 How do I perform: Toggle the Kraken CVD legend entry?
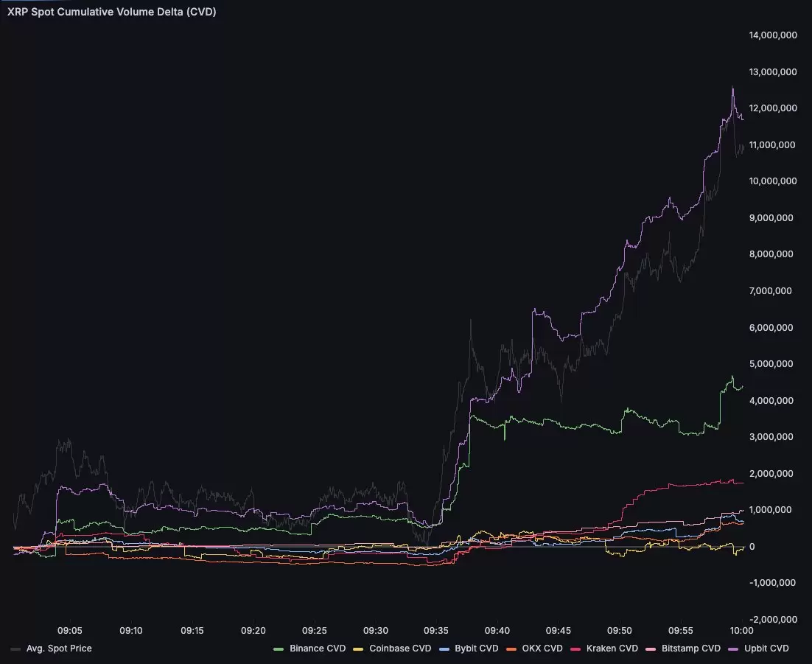(x=604, y=649)
